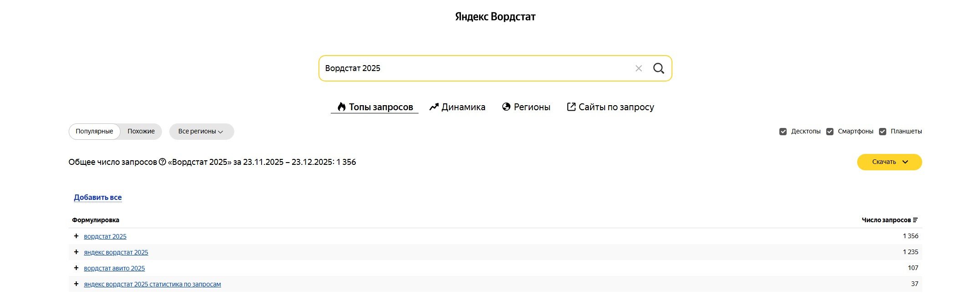This screenshot has width=980, height=296.
Task: Uncheck the Десктопы checkbox
Action: [783, 132]
